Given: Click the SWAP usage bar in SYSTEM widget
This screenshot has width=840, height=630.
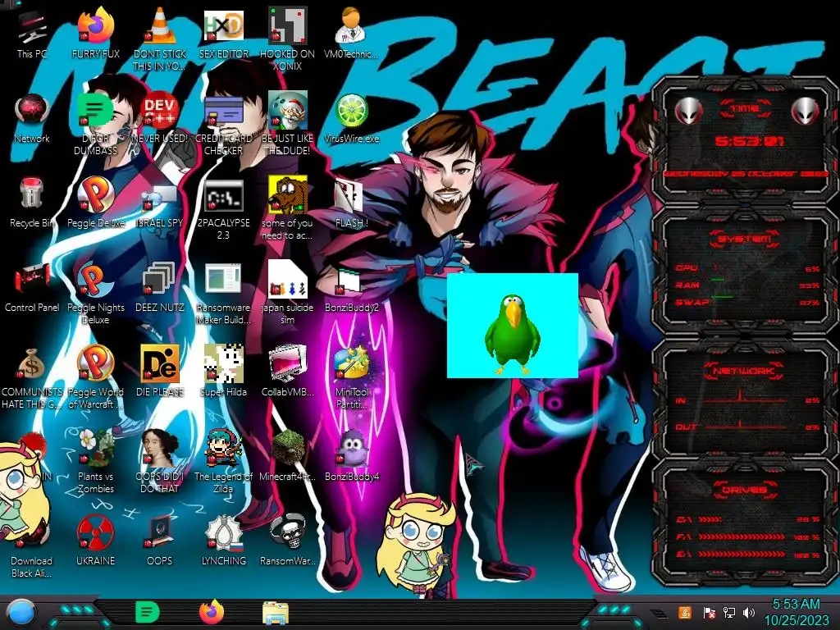Looking at the screenshot, I should point(722,297).
